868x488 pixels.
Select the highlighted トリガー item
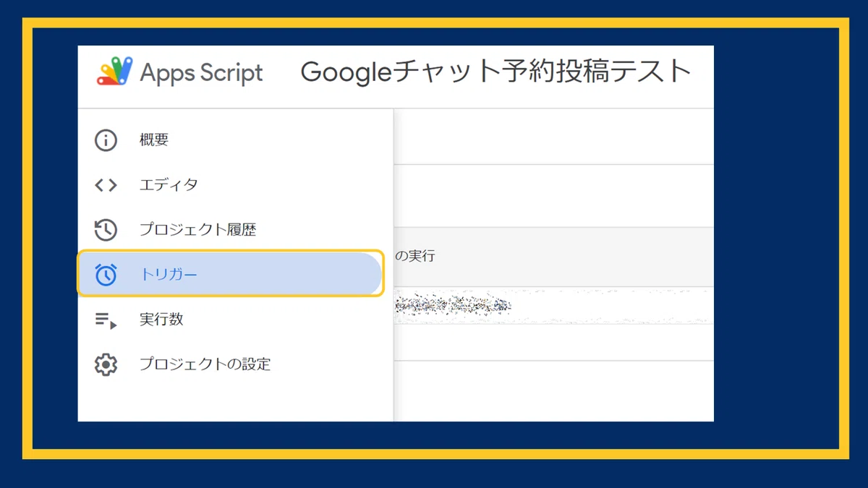230,274
